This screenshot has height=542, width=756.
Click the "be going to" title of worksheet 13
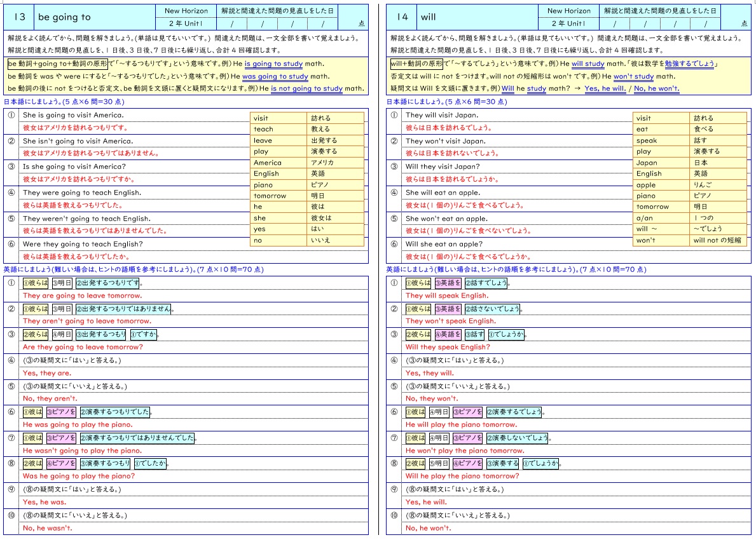click(x=64, y=17)
